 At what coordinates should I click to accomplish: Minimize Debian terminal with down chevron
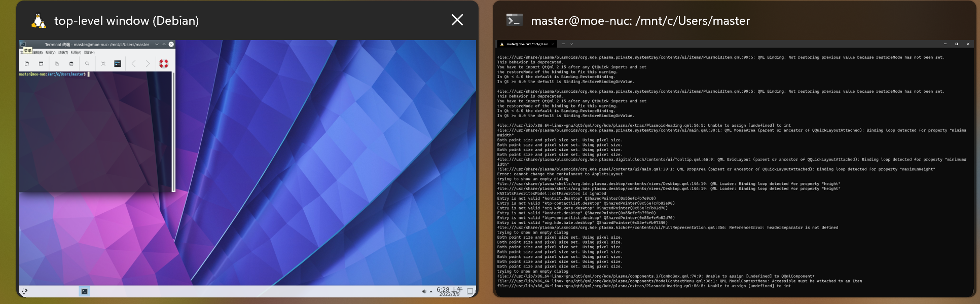[x=157, y=44]
